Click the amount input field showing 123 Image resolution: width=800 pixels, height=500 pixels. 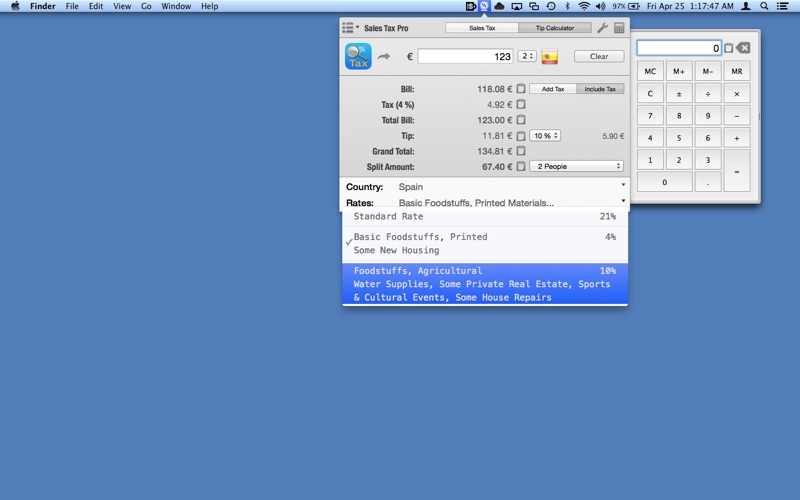[x=465, y=56]
